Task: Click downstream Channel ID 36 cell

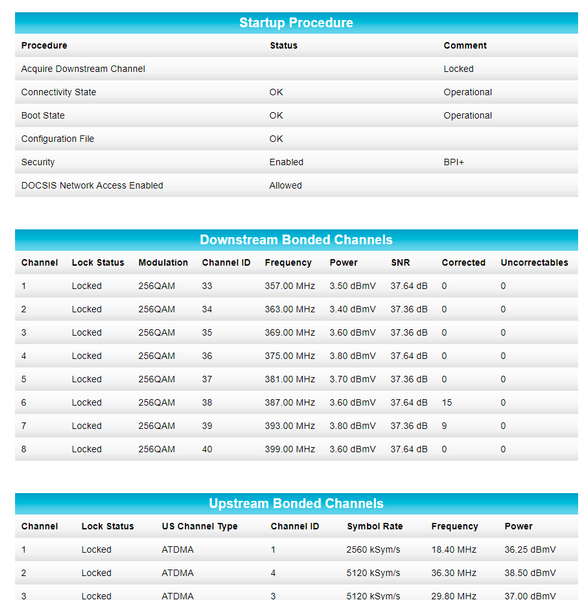Action: pos(207,356)
